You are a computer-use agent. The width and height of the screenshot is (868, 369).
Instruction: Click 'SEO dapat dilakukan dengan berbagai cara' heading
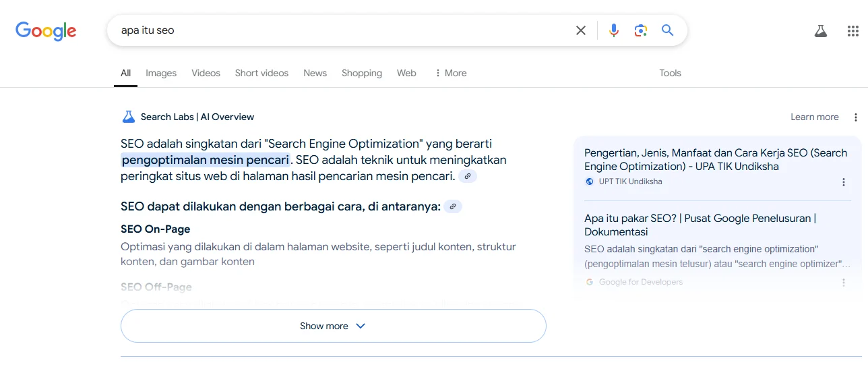click(x=280, y=206)
